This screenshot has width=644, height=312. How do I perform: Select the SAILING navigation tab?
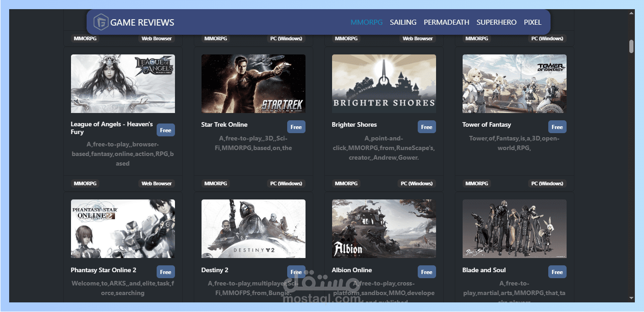tap(403, 22)
